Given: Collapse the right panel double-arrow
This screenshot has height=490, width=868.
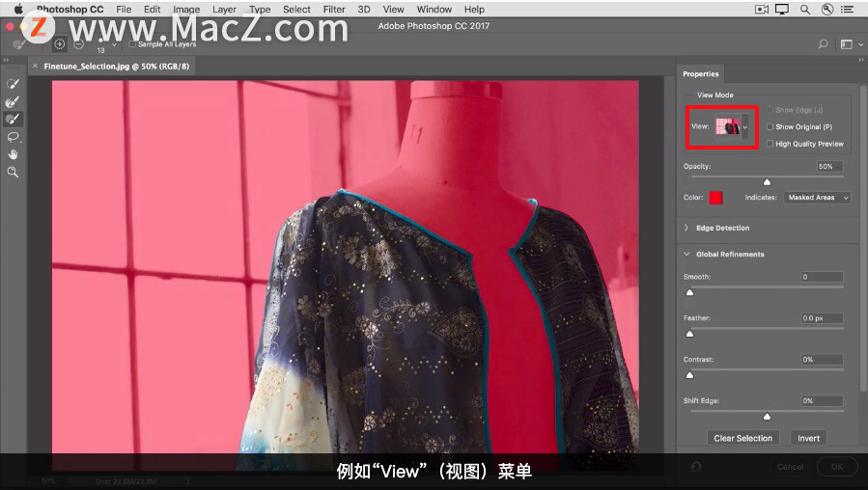Looking at the screenshot, I should pos(861,59).
